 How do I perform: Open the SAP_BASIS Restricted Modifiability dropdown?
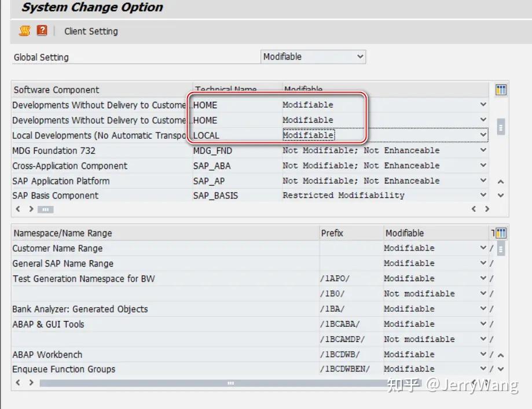(x=483, y=195)
